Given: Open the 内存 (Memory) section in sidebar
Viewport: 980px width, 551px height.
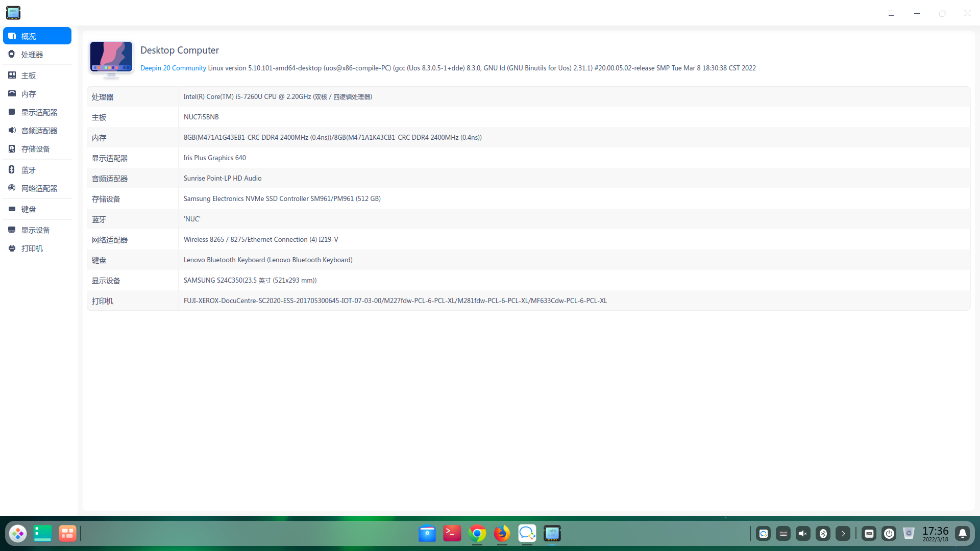Looking at the screenshot, I should (x=28, y=94).
